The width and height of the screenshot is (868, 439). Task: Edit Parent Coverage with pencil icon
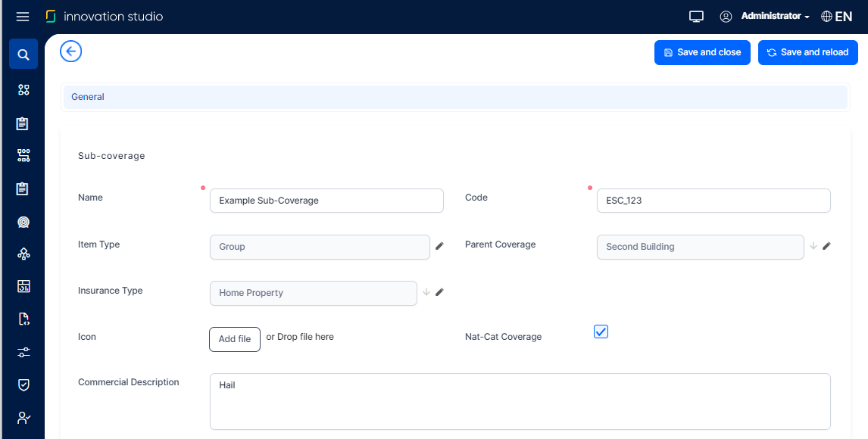(x=826, y=246)
